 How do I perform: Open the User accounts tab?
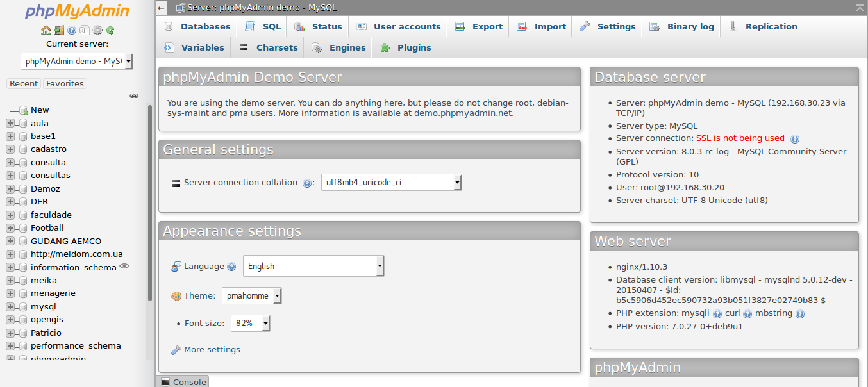(399, 27)
